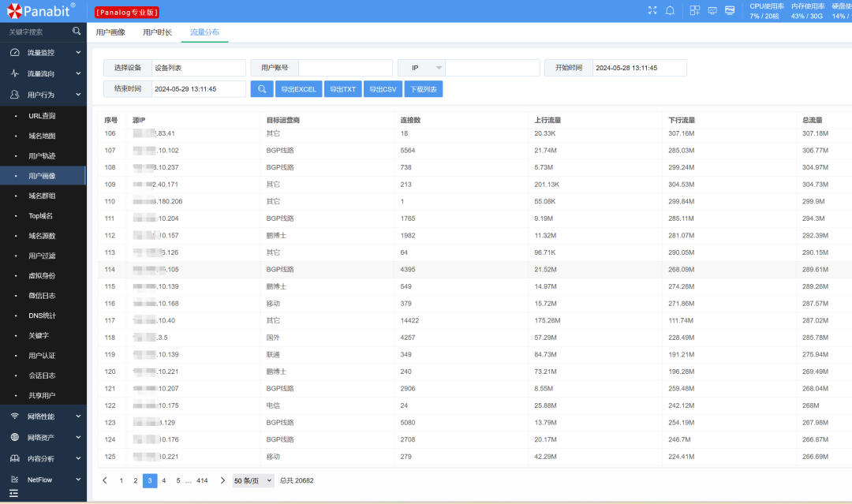Go to previous page arrow
This screenshot has height=504, width=852.
click(105, 480)
